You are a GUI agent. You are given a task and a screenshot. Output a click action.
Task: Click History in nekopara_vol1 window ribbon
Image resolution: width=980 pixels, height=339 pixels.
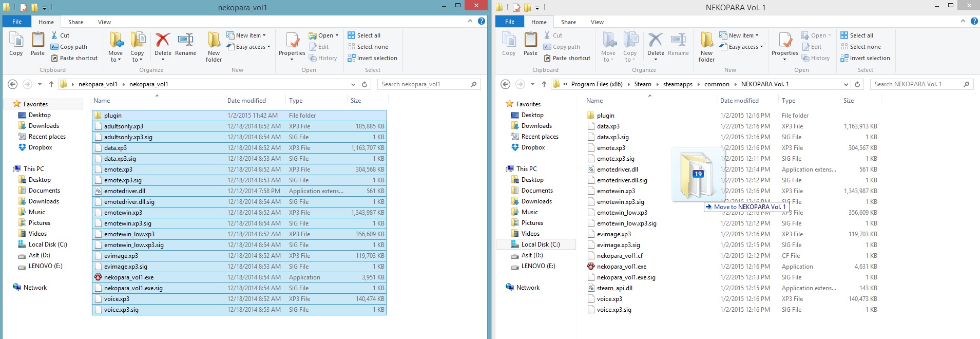coord(323,58)
